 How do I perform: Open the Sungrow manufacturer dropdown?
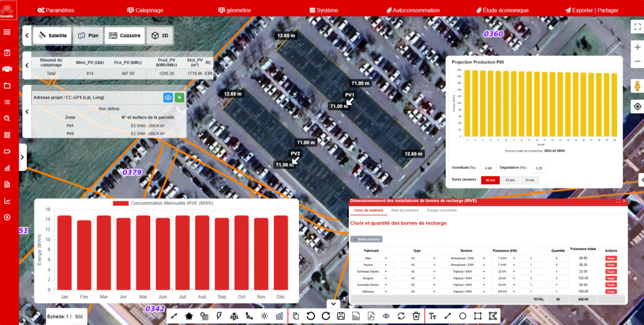click(x=370, y=278)
